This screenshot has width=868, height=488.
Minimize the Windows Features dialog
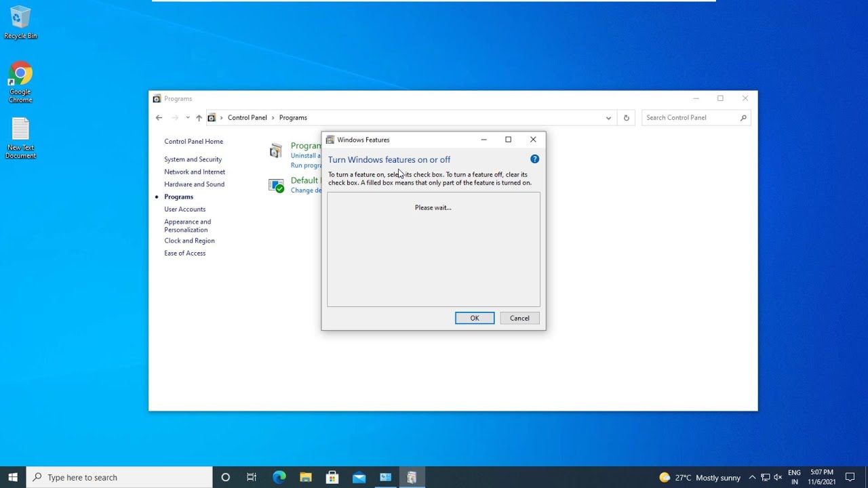(484, 140)
